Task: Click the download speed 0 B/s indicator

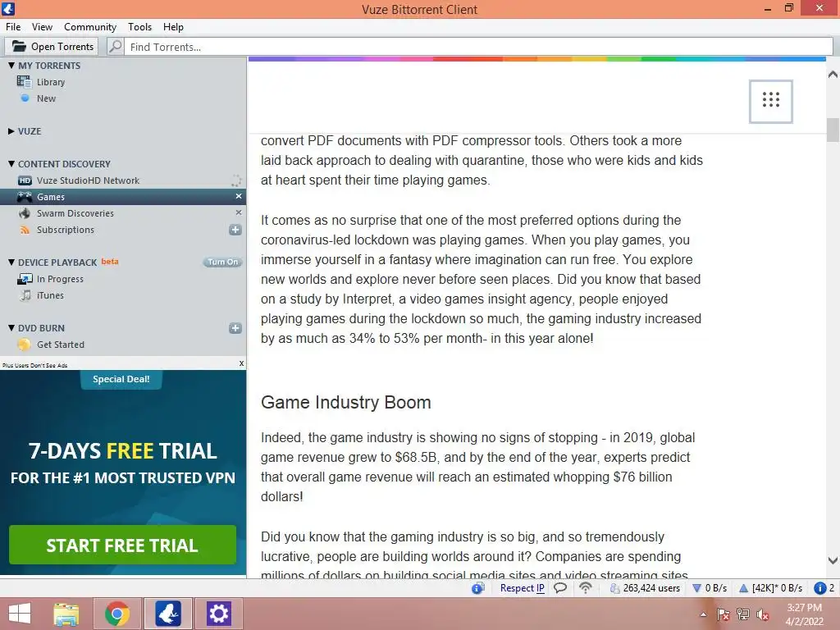Action: [x=710, y=588]
